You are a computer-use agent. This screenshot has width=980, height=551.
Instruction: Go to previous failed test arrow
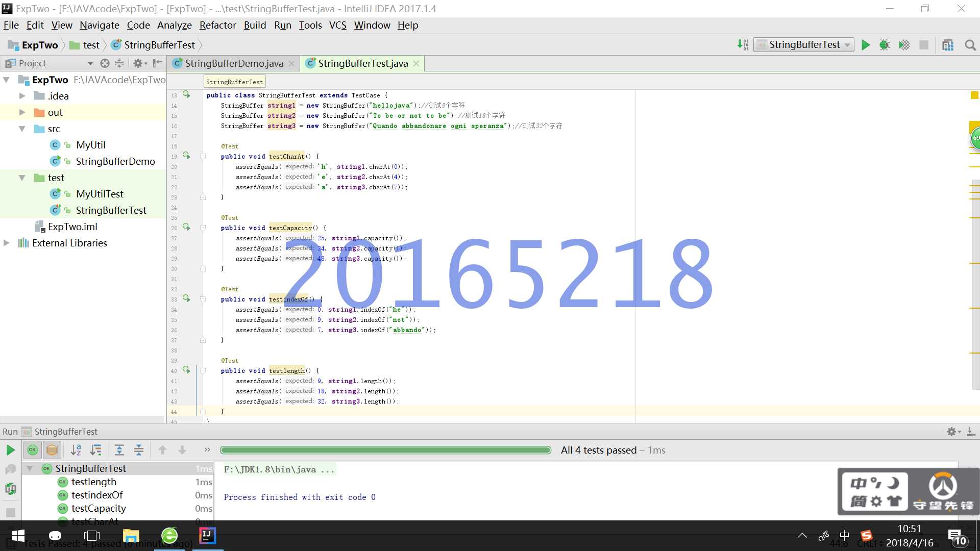pyautogui.click(x=162, y=450)
